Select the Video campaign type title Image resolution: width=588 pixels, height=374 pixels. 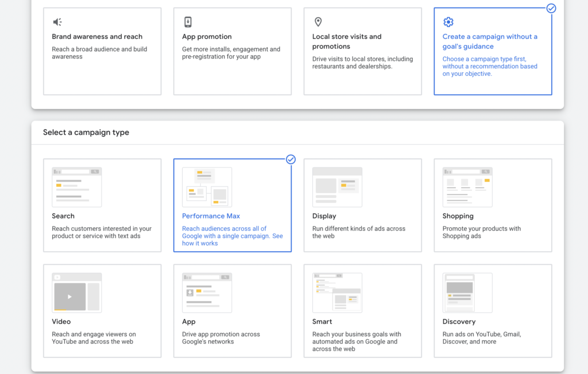pyautogui.click(x=61, y=322)
